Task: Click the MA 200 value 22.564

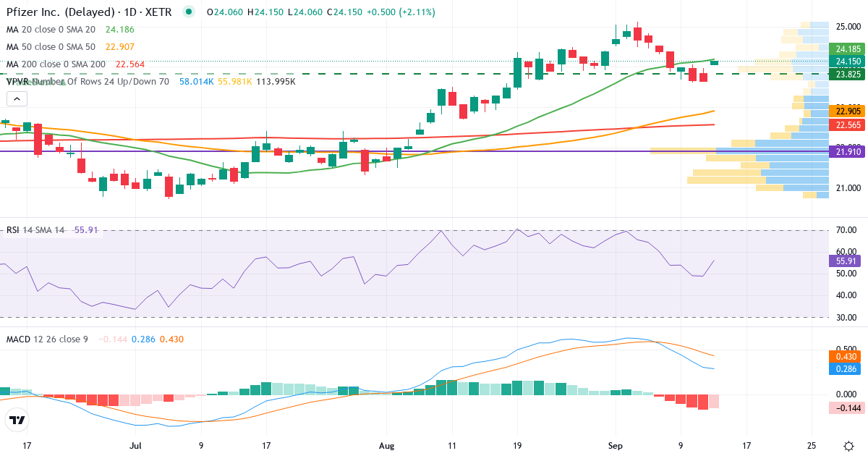Action: click(x=132, y=64)
